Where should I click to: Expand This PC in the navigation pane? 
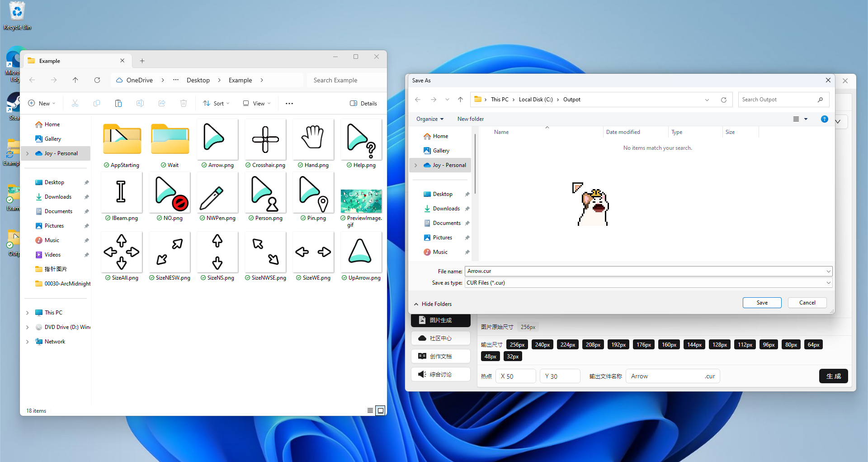(27, 312)
